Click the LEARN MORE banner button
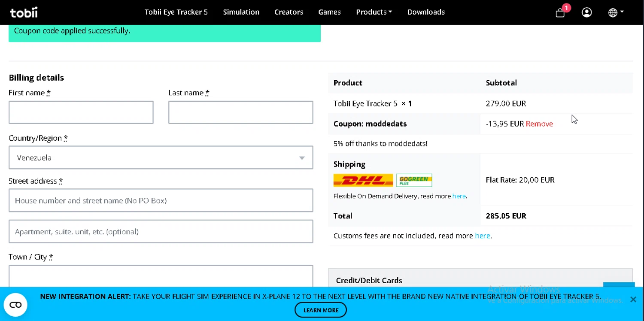The width and height of the screenshot is (644, 321). point(321,310)
